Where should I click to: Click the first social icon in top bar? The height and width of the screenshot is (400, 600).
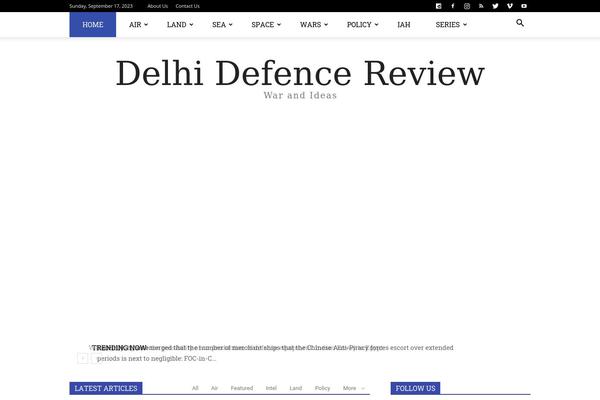pyautogui.click(x=438, y=6)
